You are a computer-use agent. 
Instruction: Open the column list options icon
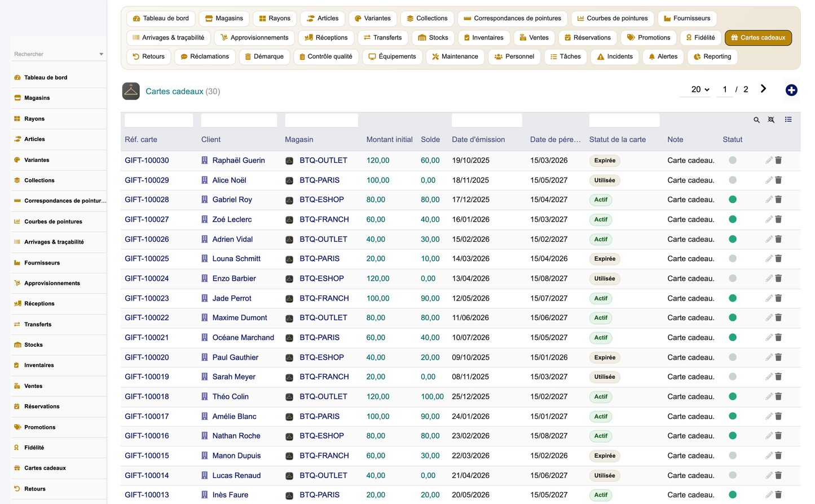coord(788,120)
